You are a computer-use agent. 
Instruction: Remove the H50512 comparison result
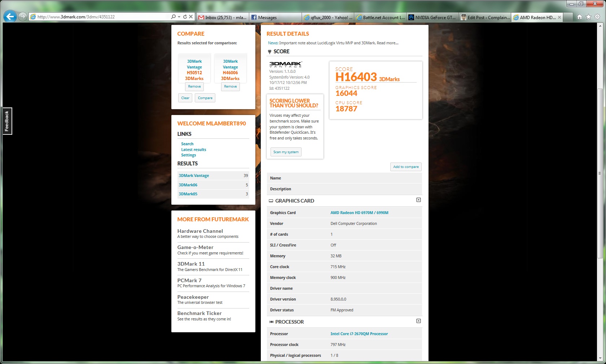(194, 86)
